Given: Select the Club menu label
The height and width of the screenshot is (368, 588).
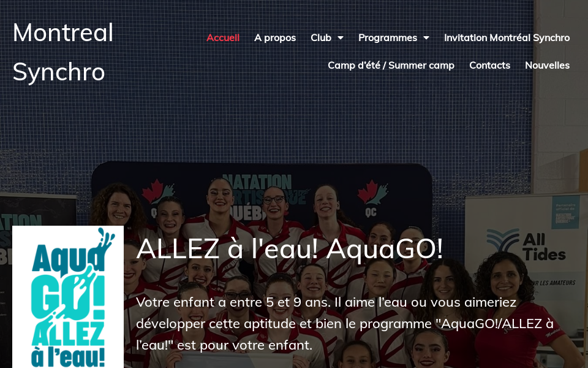Looking at the screenshot, I should click(321, 37).
